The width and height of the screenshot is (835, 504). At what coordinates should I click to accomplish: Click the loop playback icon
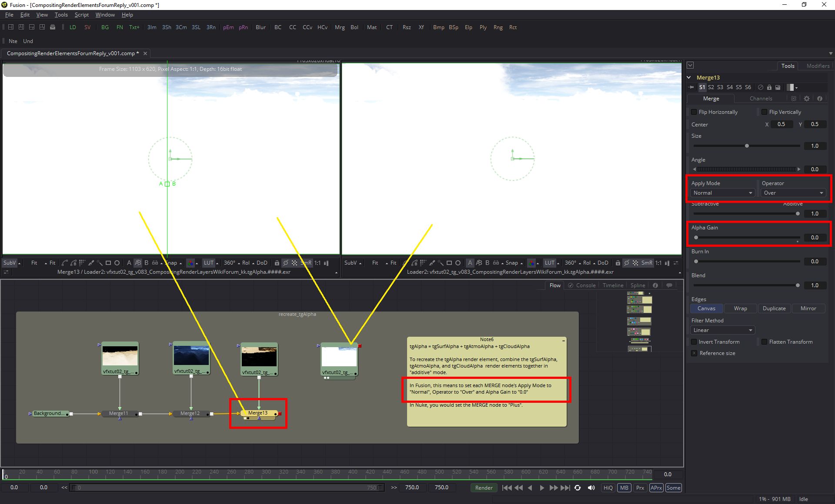pyautogui.click(x=578, y=487)
